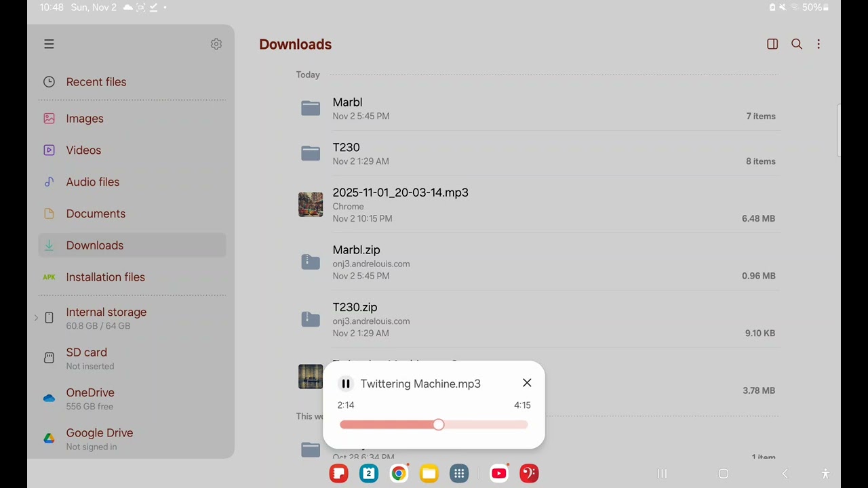Open My Files settings gear
The image size is (868, 488).
coord(216,44)
